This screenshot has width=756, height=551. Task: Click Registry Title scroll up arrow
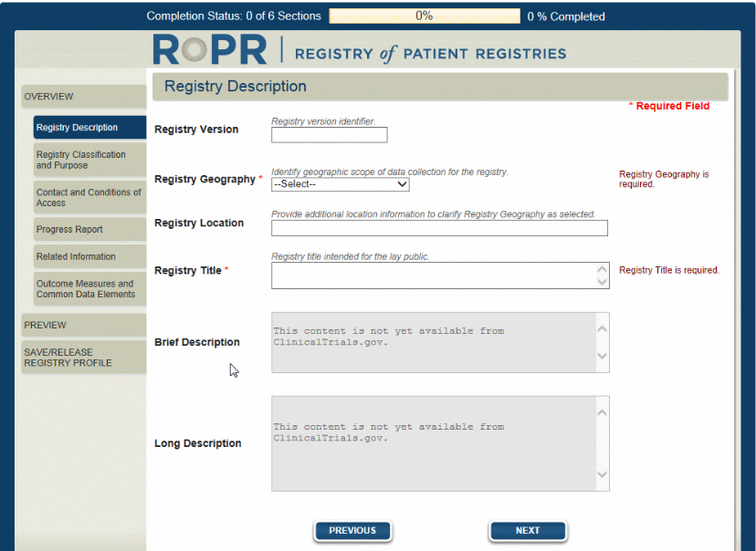coord(603,269)
